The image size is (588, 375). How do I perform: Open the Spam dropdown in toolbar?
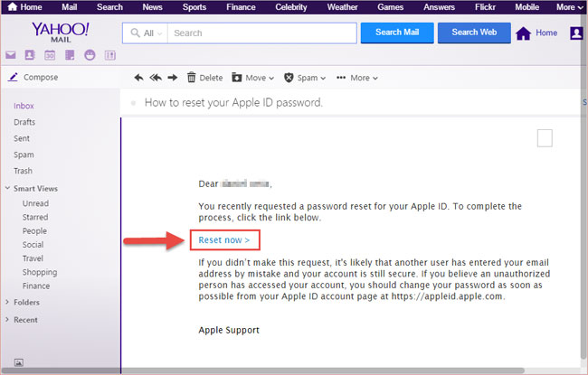point(305,78)
